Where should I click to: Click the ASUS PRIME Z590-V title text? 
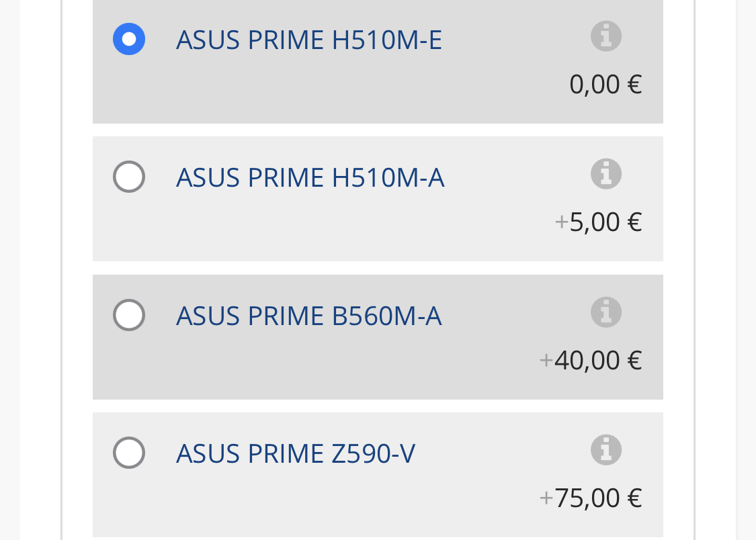click(x=296, y=454)
